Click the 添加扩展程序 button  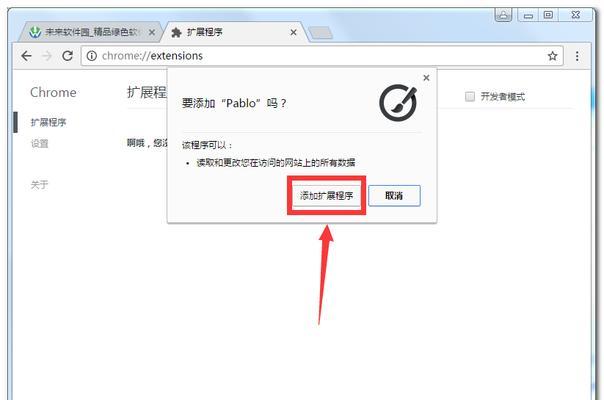326,196
